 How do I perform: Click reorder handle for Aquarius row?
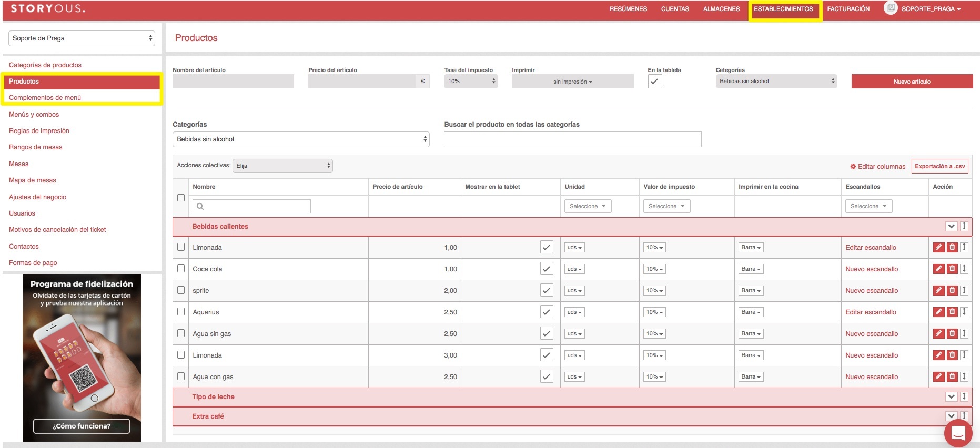coord(964,312)
